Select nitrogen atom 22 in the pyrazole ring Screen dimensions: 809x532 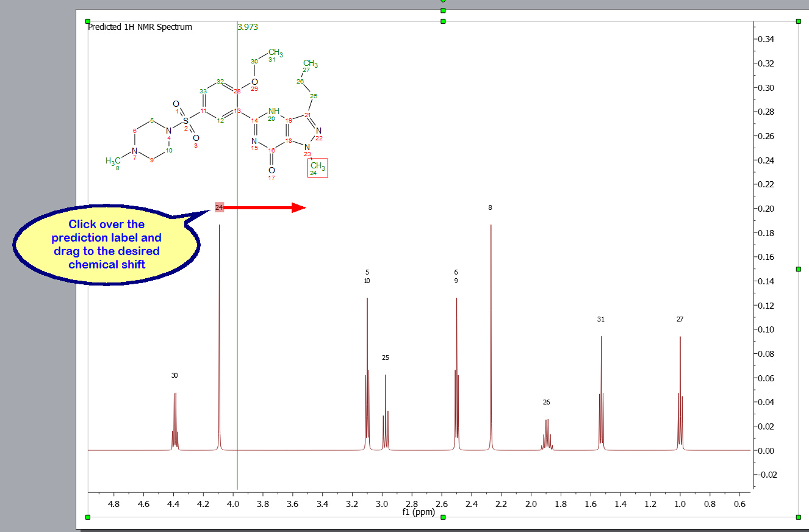pos(318,132)
